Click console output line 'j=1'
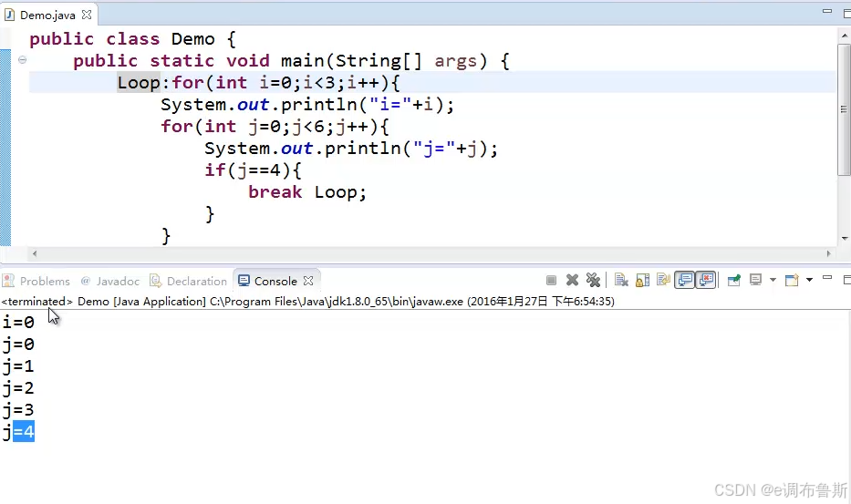The width and height of the screenshot is (851, 504). 18,366
